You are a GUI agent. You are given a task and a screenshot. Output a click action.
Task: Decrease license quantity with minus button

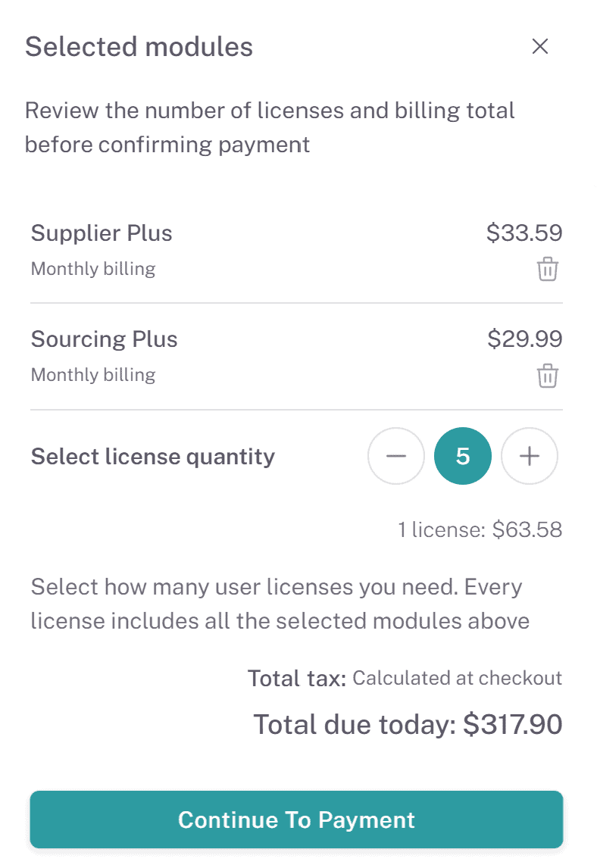(x=396, y=457)
